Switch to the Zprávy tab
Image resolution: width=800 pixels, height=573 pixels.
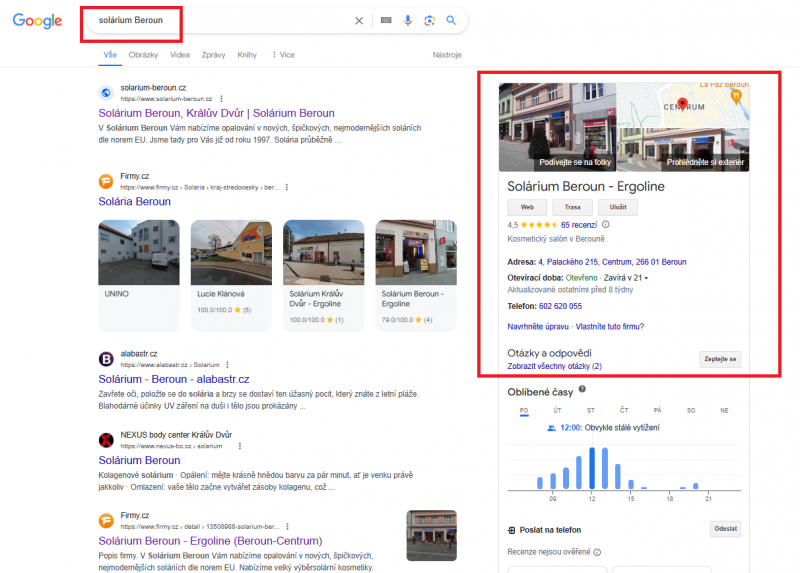(213, 55)
